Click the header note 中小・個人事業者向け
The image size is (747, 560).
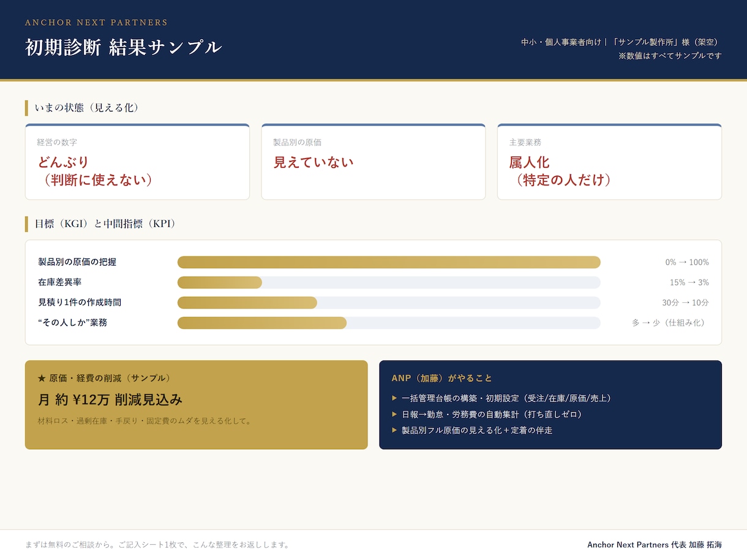(x=561, y=42)
